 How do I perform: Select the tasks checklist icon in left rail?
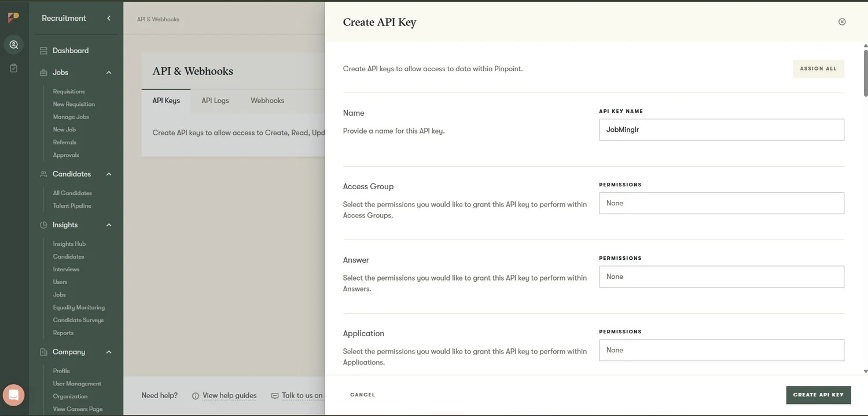pos(13,67)
